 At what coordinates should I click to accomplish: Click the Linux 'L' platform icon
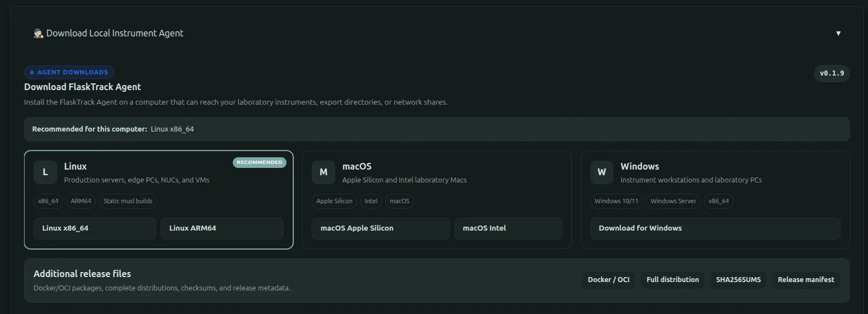click(x=45, y=172)
